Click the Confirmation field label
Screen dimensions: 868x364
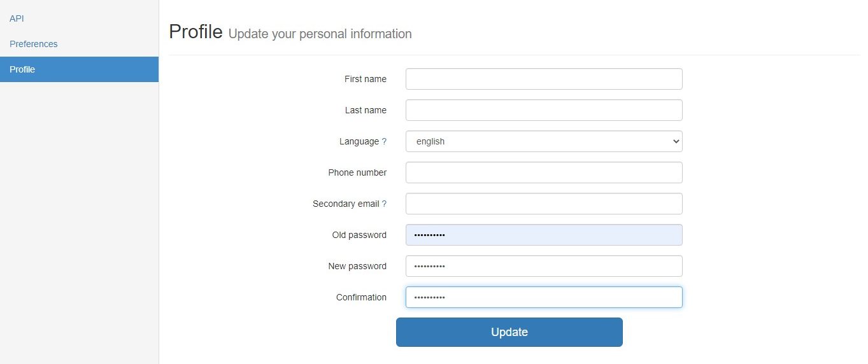click(x=360, y=297)
